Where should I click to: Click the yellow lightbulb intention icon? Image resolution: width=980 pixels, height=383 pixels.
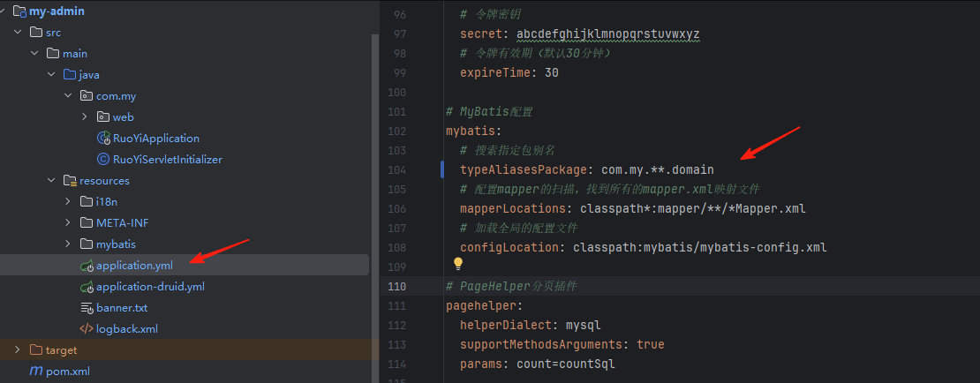click(458, 264)
